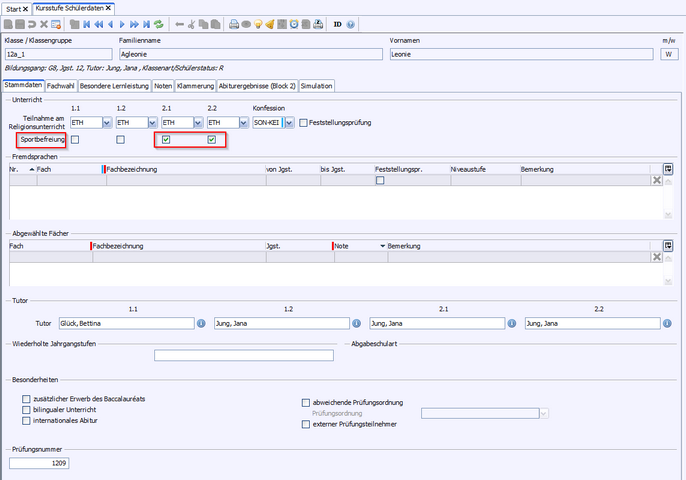Click the info icon next to tutor Glück, Bettina
The height and width of the screenshot is (480, 686).
pos(201,323)
